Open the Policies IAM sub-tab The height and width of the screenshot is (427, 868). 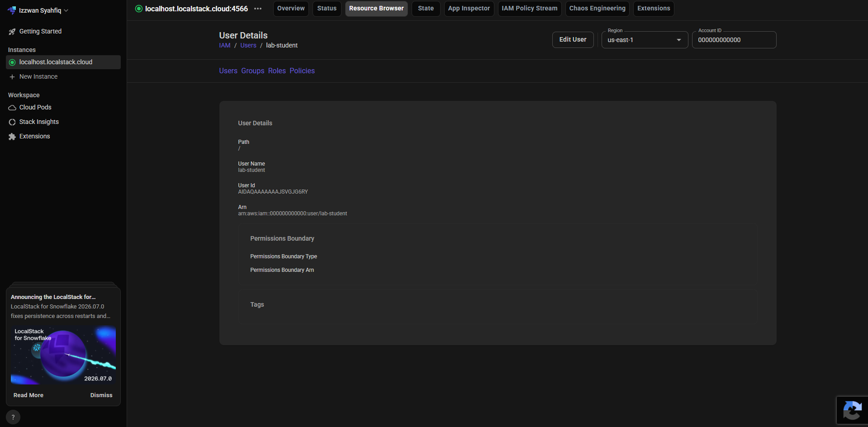click(x=302, y=71)
